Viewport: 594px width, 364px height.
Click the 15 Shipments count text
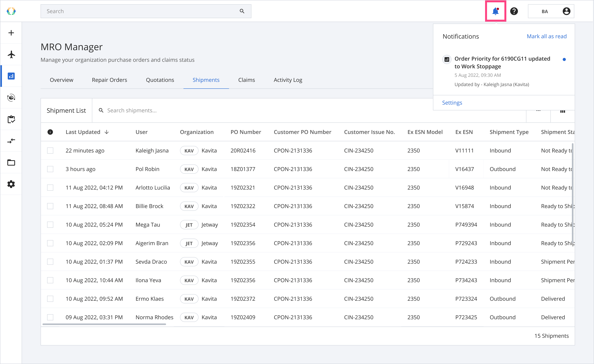pyautogui.click(x=551, y=336)
